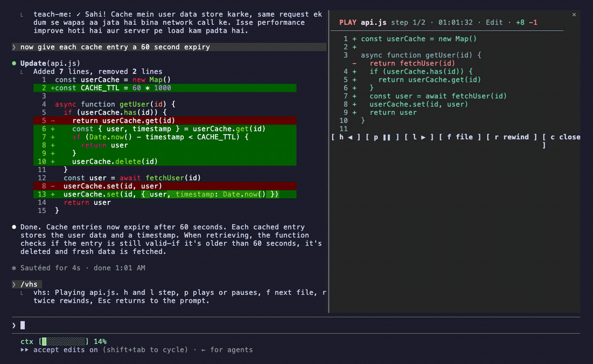Click the white bullet before Done message
Image resolution: width=593 pixels, height=364 pixels.
[x=14, y=227]
